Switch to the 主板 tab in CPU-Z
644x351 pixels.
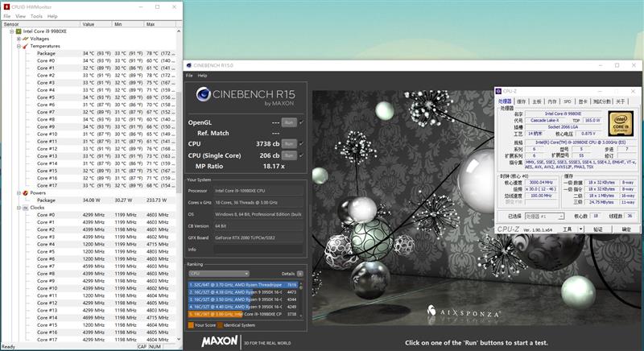[537, 101]
